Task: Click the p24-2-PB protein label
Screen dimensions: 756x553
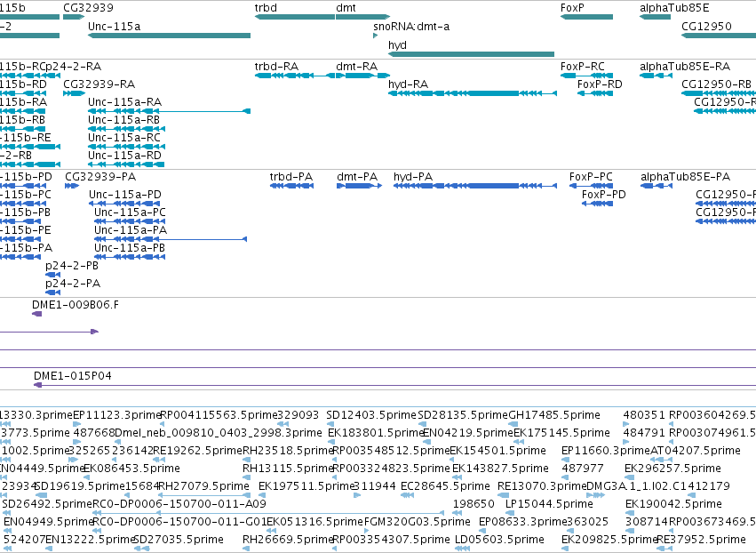Action: [x=72, y=267]
